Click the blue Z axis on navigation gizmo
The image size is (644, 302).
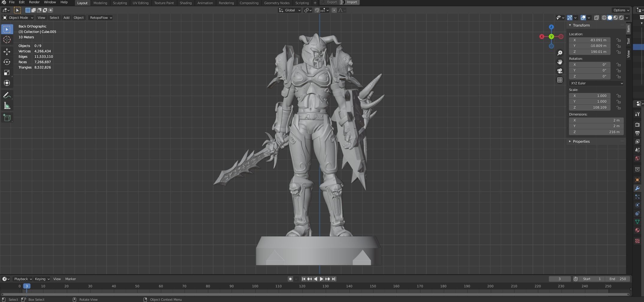tap(551, 27)
